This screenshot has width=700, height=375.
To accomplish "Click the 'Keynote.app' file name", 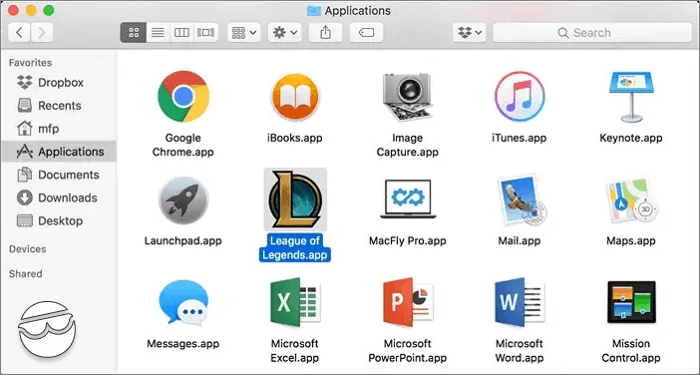I will [631, 138].
